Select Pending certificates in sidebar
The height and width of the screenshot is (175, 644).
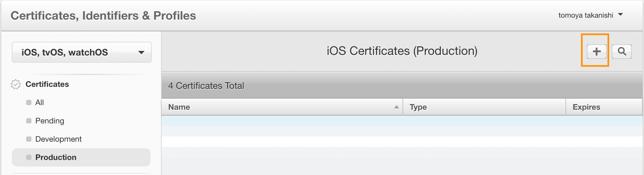[x=50, y=121]
